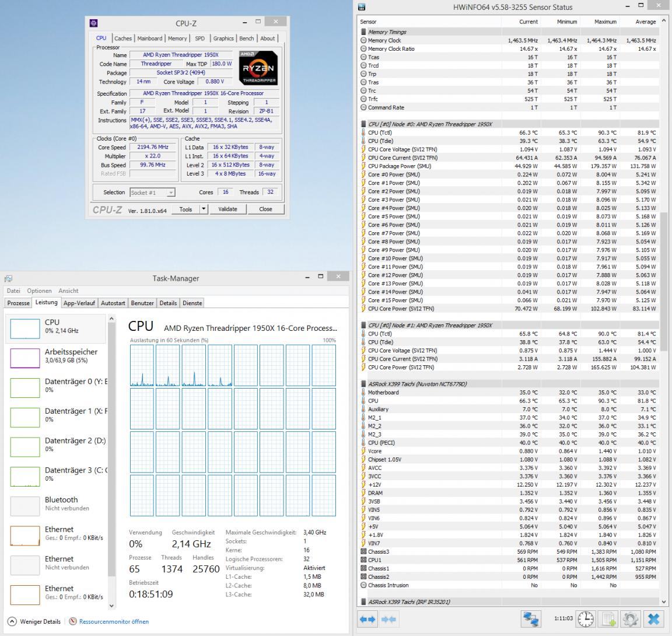Click the Task-Manager sidebar scroll down arrow
The width and height of the screenshot is (672, 636).
[111, 606]
